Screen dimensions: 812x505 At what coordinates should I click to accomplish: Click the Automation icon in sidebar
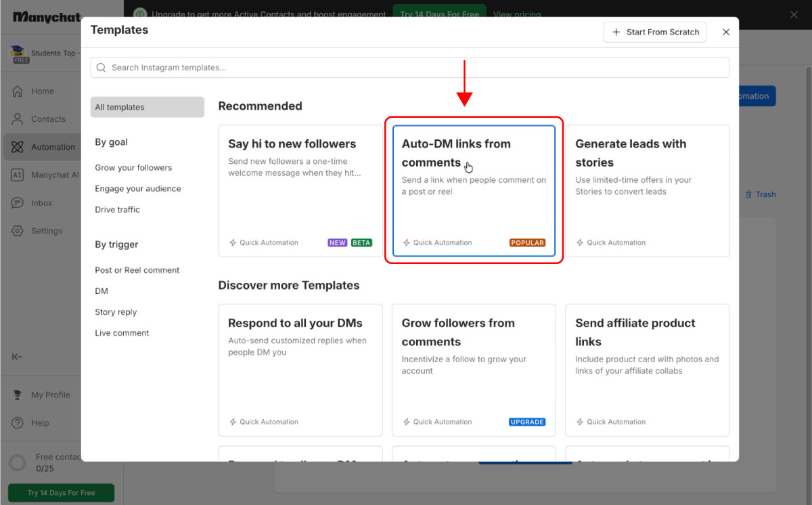[x=18, y=147]
